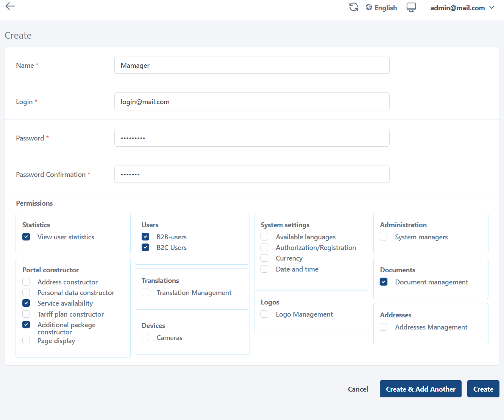This screenshot has height=420, width=504.
Task: Uncheck Document management permission
Action: (x=384, y=282)
